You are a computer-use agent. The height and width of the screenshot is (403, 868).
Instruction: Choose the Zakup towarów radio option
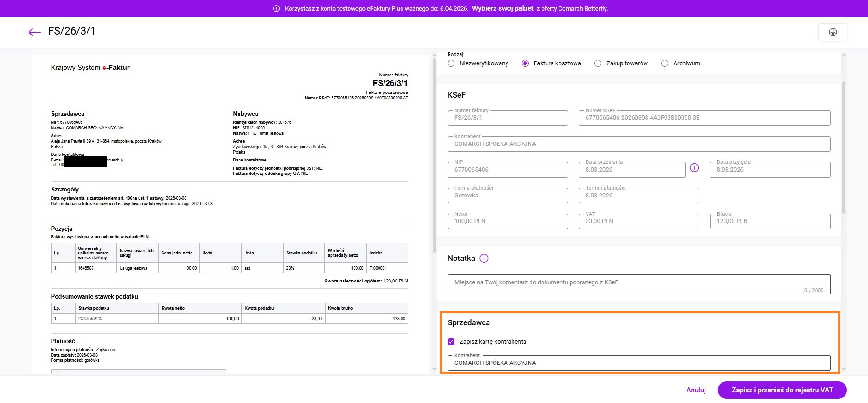click(598, 63)
